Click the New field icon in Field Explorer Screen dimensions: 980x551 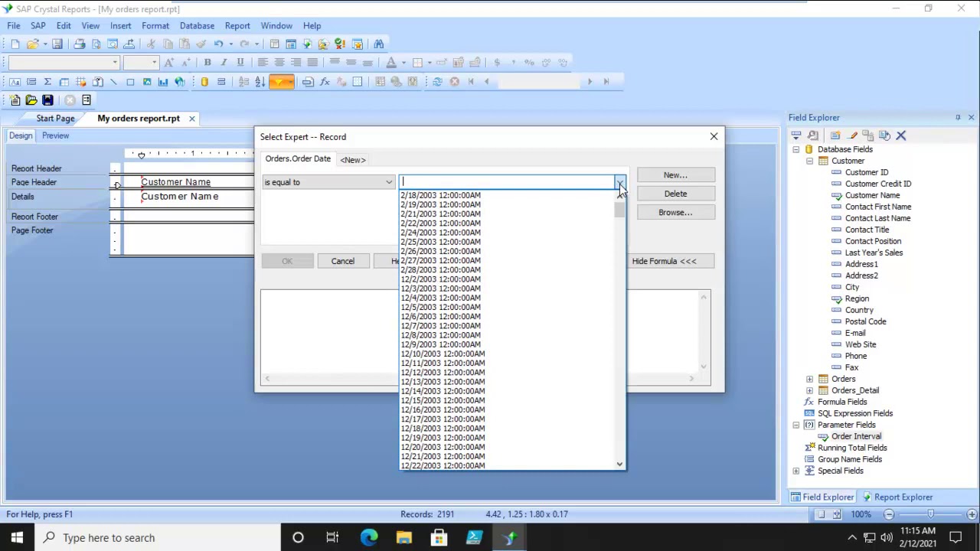click(x=835, y=135)
